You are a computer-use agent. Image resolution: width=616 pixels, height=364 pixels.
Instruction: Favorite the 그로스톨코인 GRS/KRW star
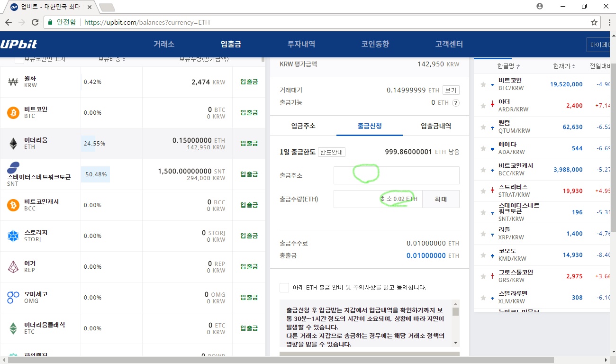483,276
